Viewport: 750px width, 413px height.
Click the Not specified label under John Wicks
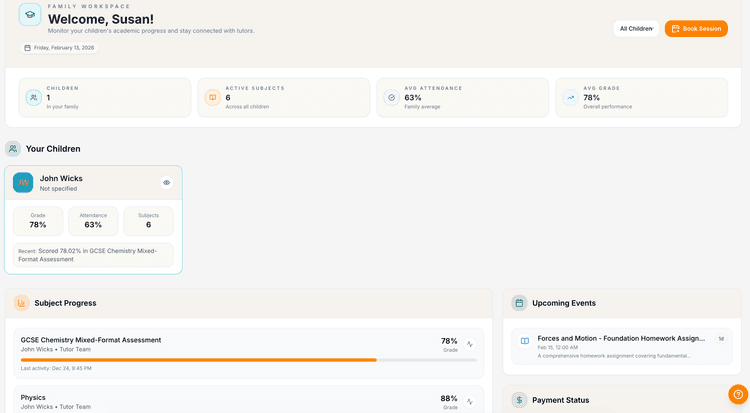58,189
